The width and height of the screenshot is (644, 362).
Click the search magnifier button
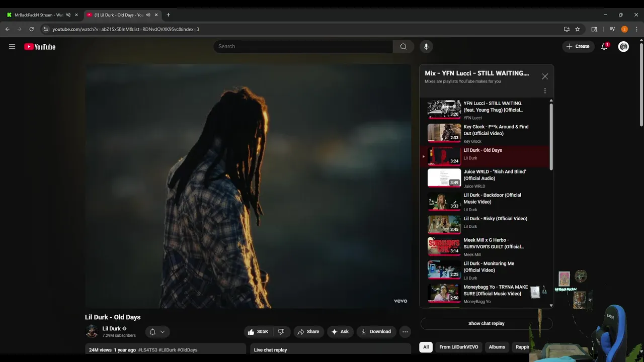[403, 46]
